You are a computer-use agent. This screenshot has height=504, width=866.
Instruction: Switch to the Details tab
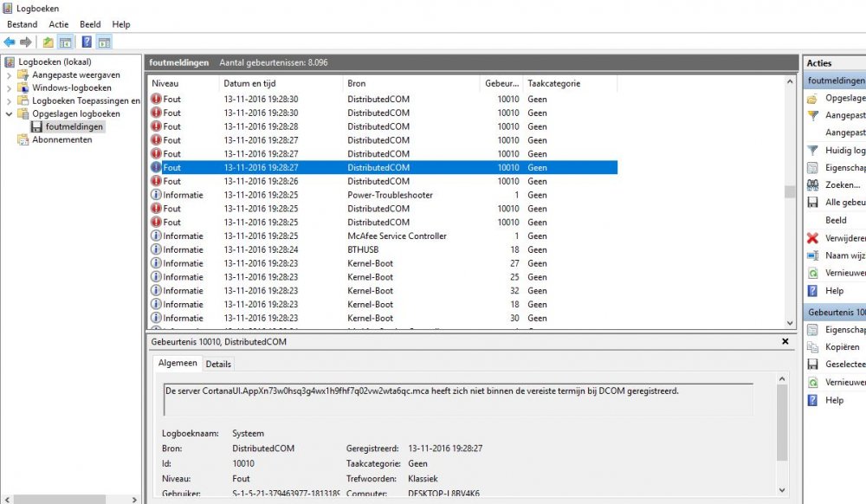pos(218,365)
